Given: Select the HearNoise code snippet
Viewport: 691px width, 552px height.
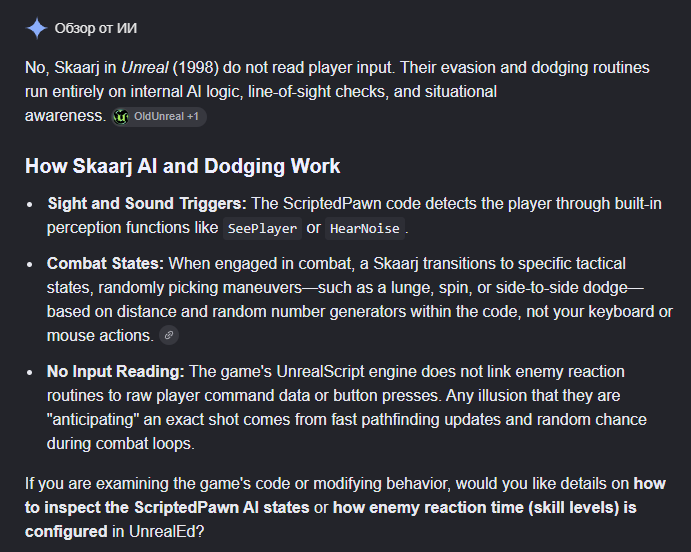Looking at the screenshot, I should (364, 228).
